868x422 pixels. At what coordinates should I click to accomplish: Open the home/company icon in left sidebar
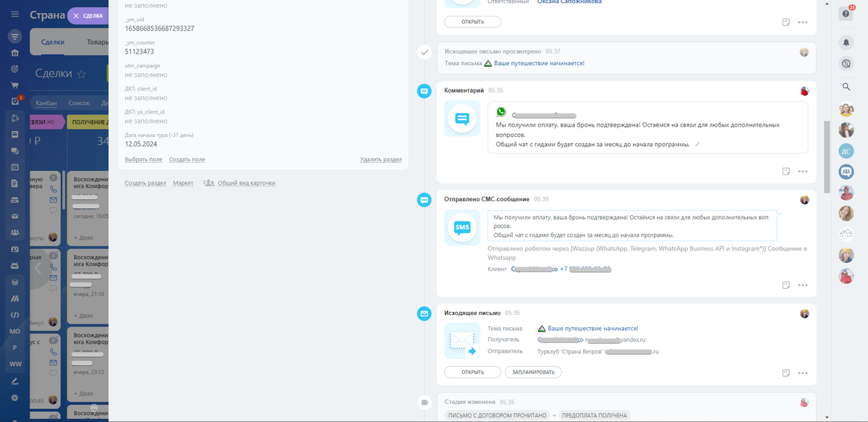14,53
